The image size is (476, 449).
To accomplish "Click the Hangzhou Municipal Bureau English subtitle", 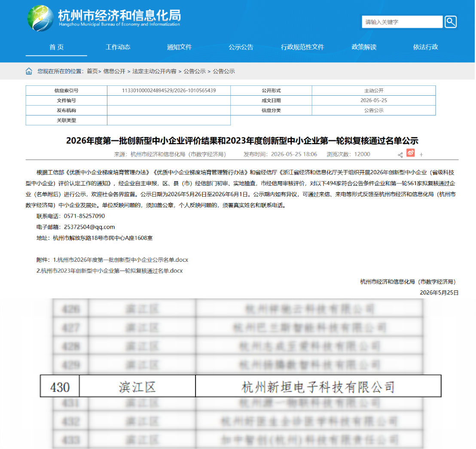I will 119,24.
